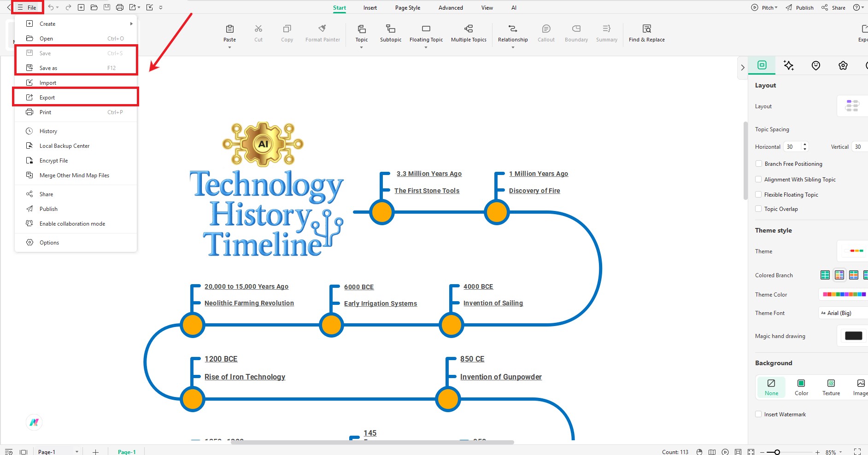Click the Share button at top right
The height and width of the screenshot is (455, 868).
(833, 7)
